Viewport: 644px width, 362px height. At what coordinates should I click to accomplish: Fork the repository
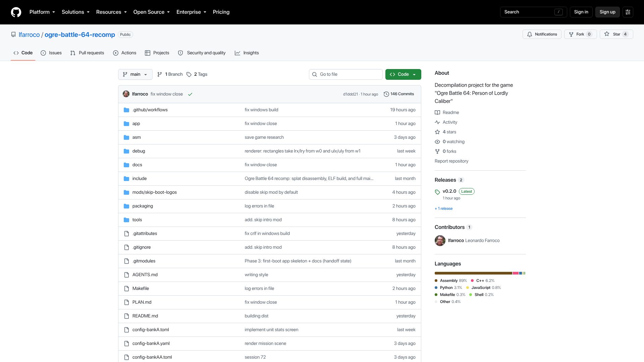click(580, 34)
